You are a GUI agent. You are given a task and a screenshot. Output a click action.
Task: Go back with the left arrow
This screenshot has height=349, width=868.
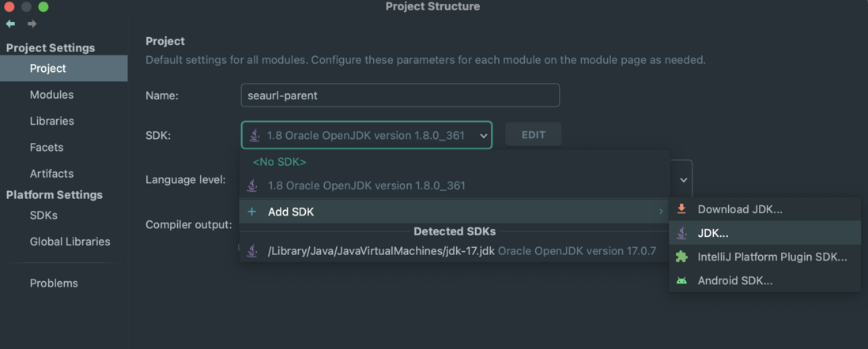[10, 24]
